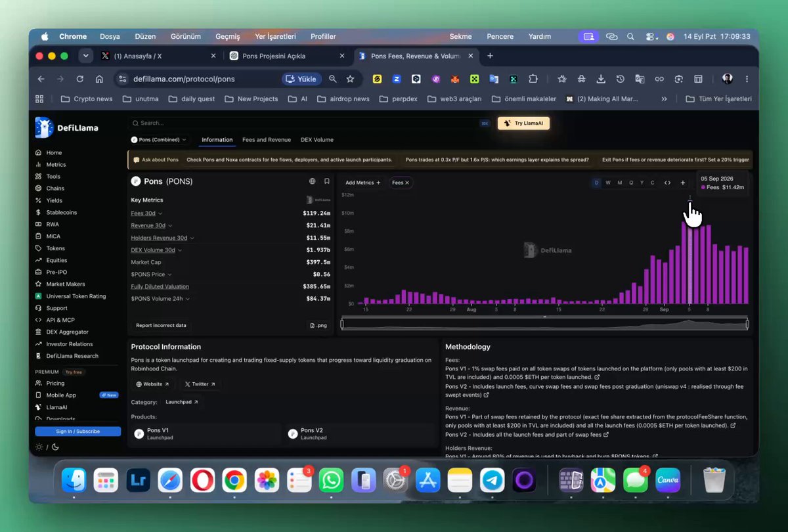
Task: Click the chart range slider's right handle
Action: click(x=747, y=324)
